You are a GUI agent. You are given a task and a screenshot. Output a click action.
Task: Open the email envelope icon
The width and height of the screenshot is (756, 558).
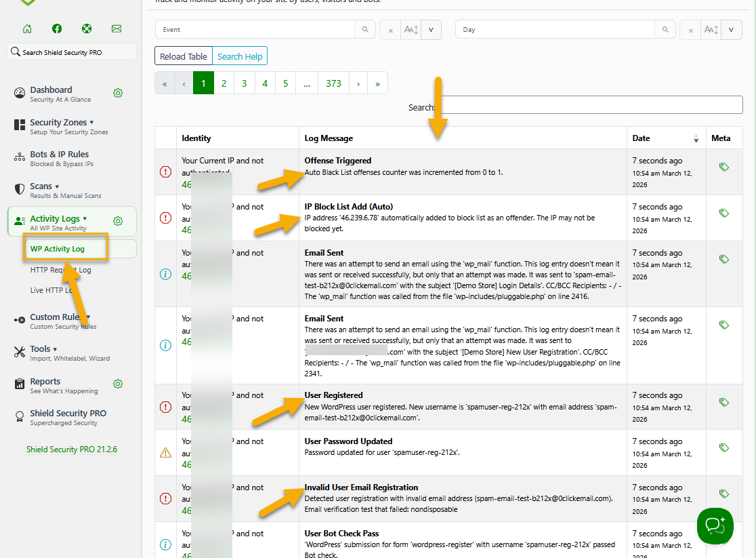pyautogui.click(x=117, y=29)
